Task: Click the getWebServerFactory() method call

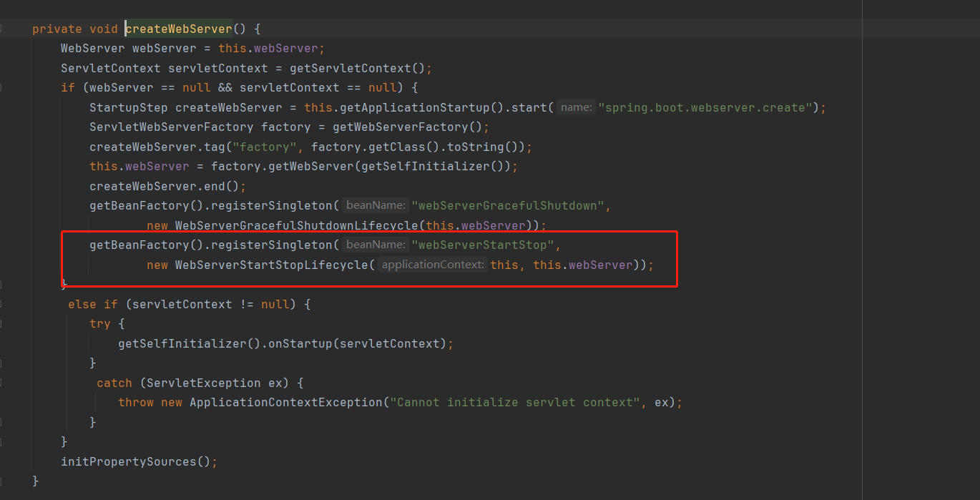Action: tap(407, 127)
